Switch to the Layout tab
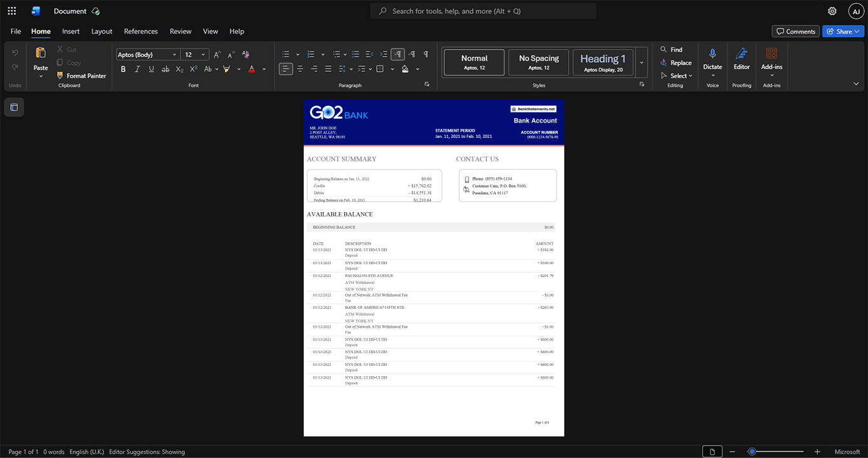This screenshot has height=458, width=868. tap(102, 31)
